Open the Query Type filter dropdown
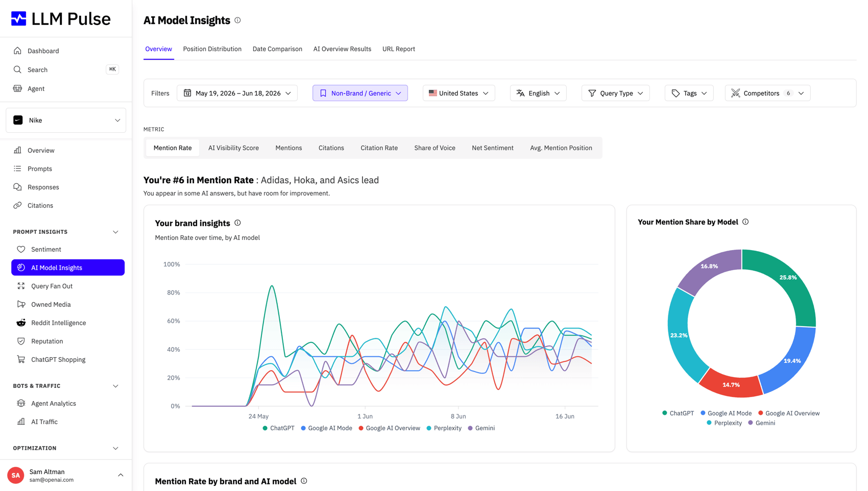Image resolution: width=868 pixels, height=491 pixels. point(615,93)
